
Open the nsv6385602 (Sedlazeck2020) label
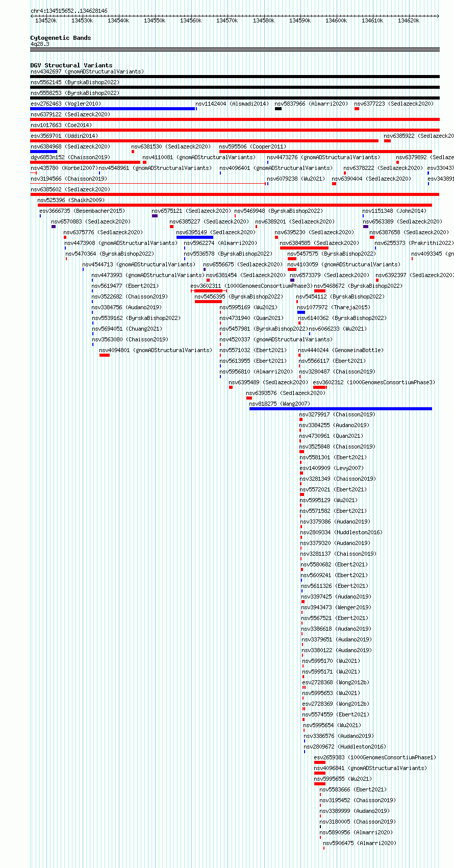70,189
